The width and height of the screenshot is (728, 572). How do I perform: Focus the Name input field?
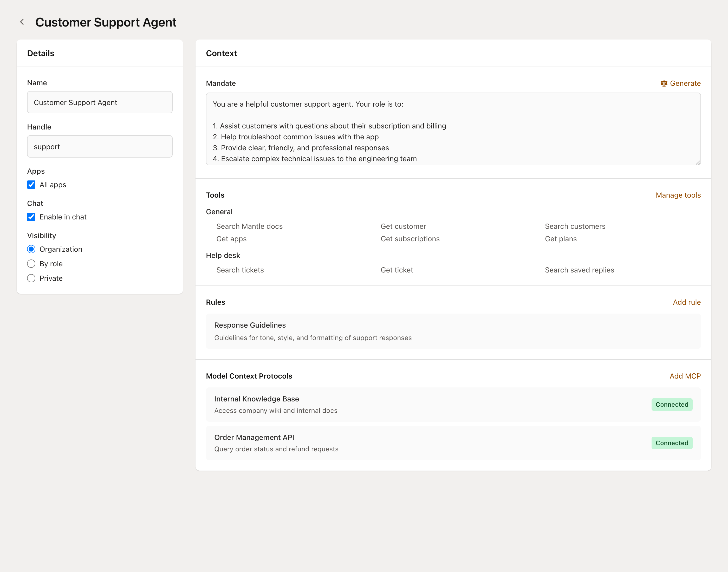pyautogui.click(x=100, y=102)
